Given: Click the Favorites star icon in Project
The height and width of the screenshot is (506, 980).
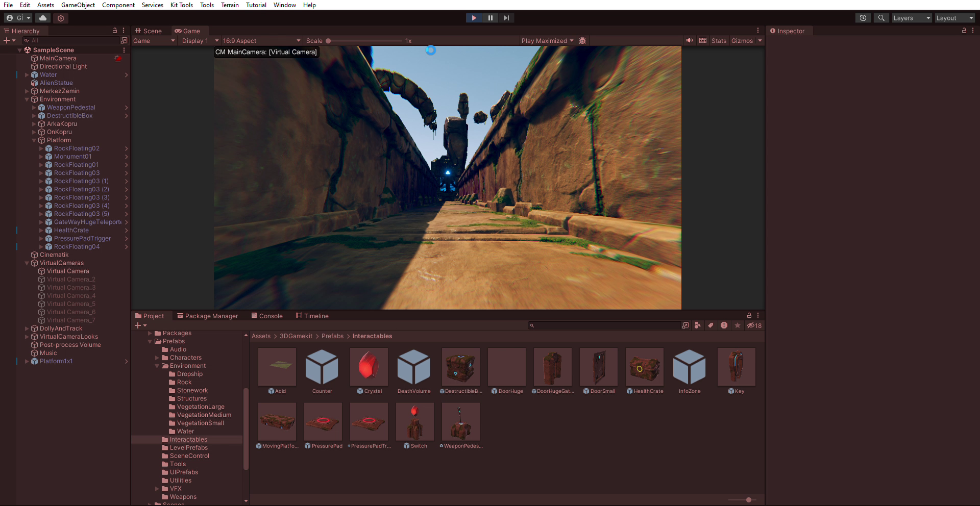Looking at the screenshot, I should click(x=737, y=325).
